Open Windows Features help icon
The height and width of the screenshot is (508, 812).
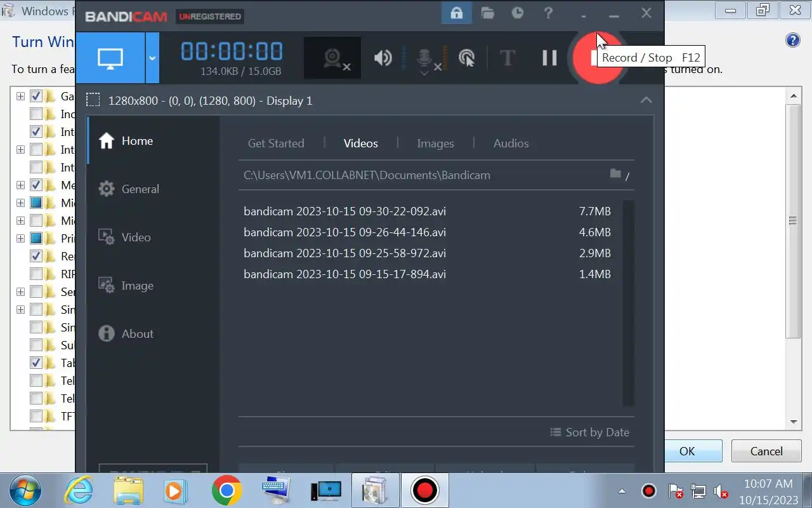pos(793,41)
